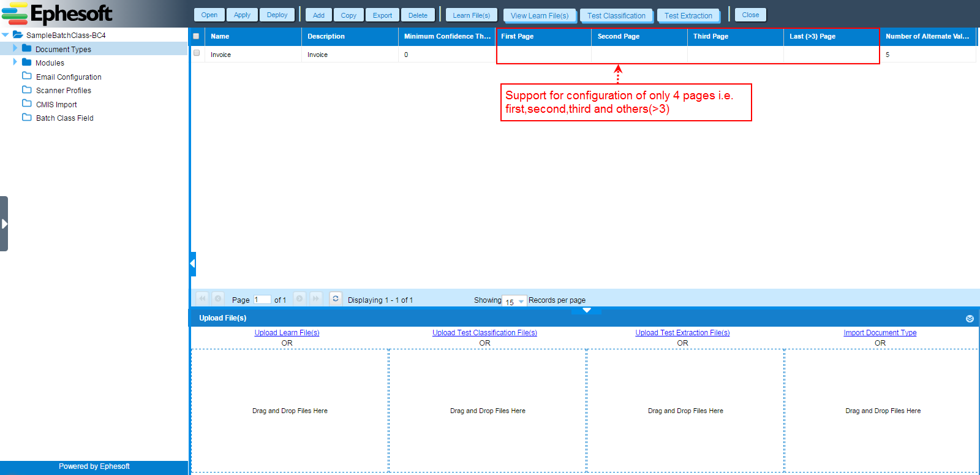Click Number of Alternate Values header
Viewport: 980px width, 475px height.
[928, 36]
